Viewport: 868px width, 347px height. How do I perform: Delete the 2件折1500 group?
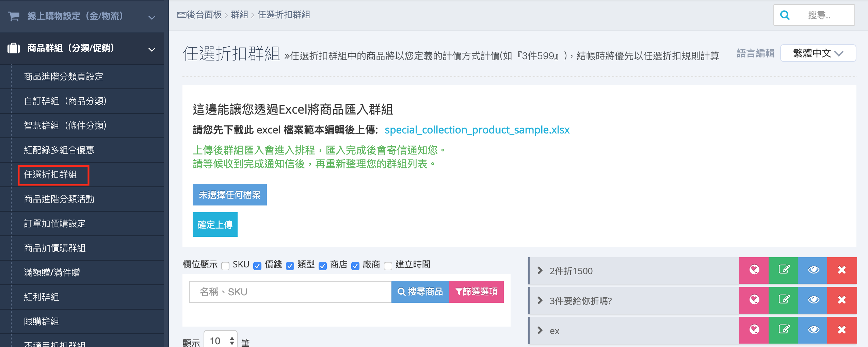(x=842, y=270)
